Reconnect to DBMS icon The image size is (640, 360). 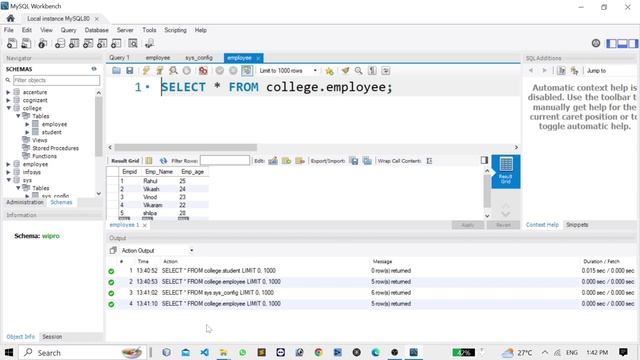tap(149, 43)
